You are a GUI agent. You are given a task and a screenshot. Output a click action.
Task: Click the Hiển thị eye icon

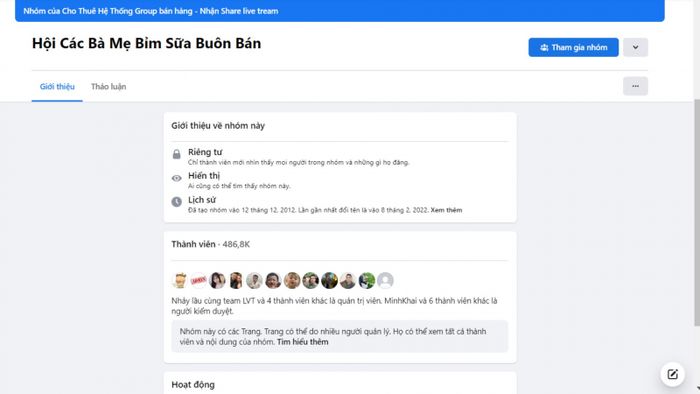coord(176,178)
